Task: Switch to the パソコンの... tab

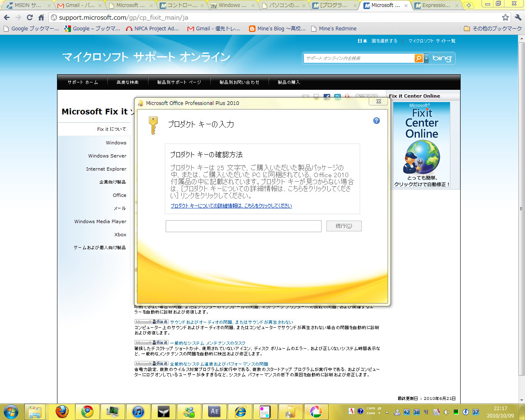Action: (284, 5)
